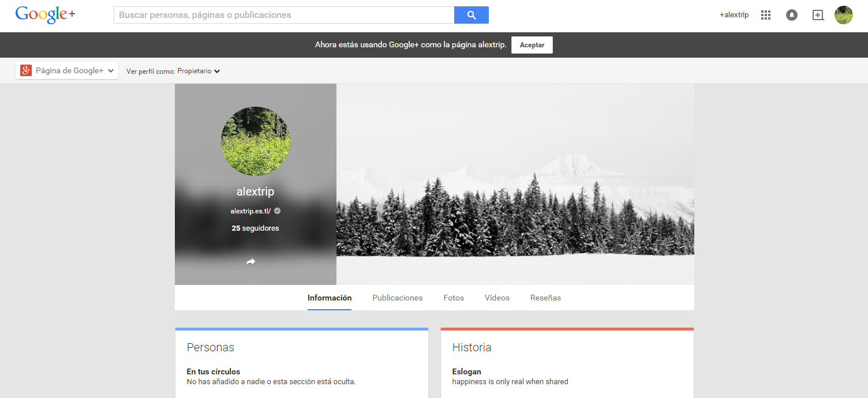Open the Reseñas tab
This screenshot has width=868, height=398.
coord(545,298)
